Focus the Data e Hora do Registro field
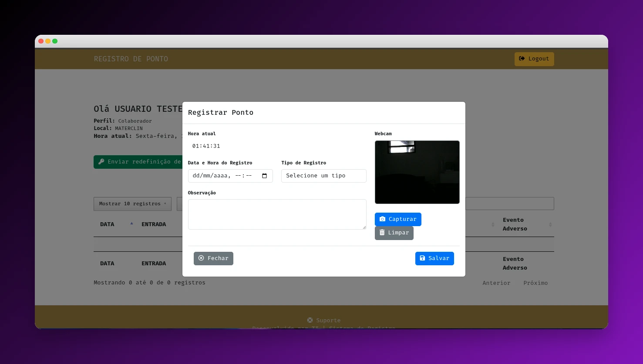 pos(230,176)
